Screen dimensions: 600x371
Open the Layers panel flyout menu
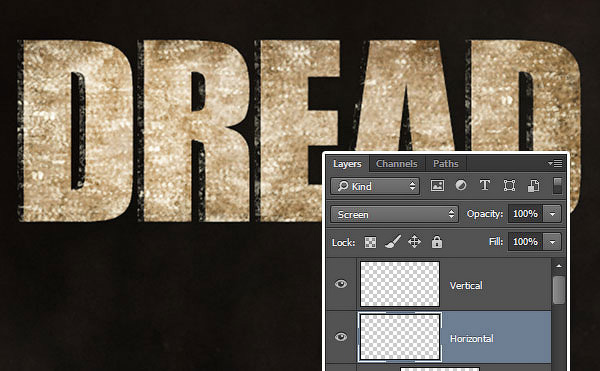pos(555,164)
